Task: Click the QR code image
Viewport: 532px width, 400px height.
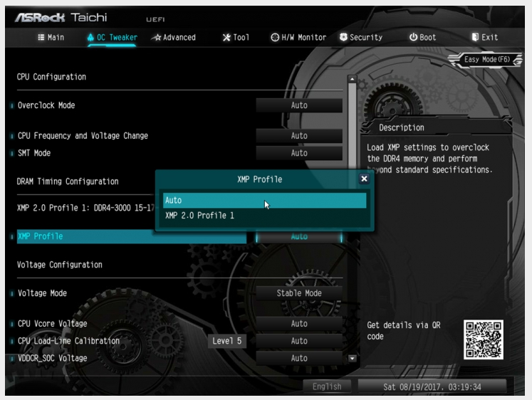Action: coord(484,340)
